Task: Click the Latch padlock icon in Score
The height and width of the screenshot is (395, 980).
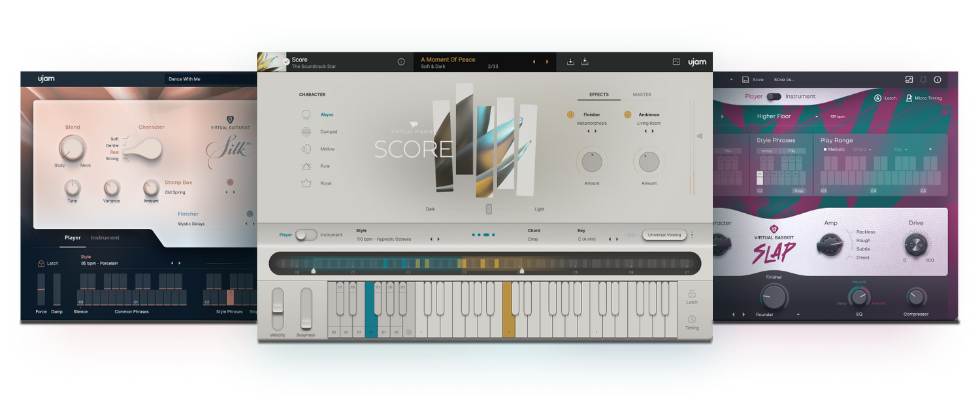Action: [691, 294]
